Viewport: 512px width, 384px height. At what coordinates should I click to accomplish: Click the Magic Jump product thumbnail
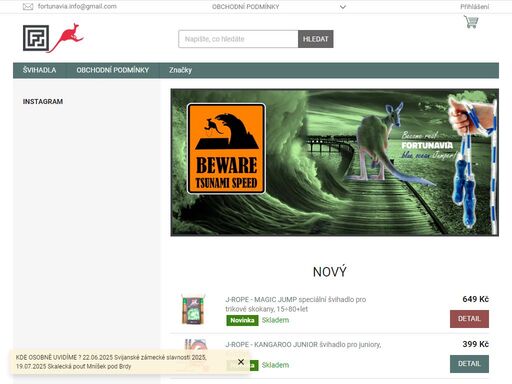[x=193, y=309]
